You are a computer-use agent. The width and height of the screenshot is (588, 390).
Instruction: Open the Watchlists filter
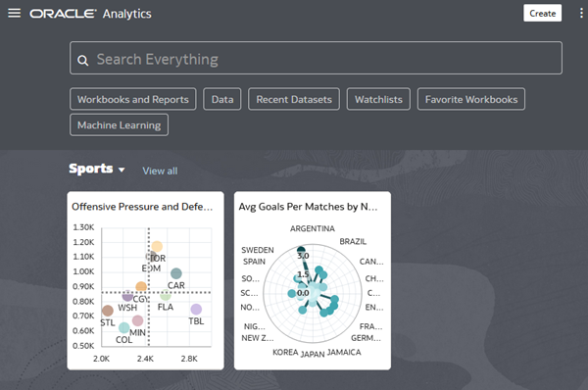tap(378, 99)
